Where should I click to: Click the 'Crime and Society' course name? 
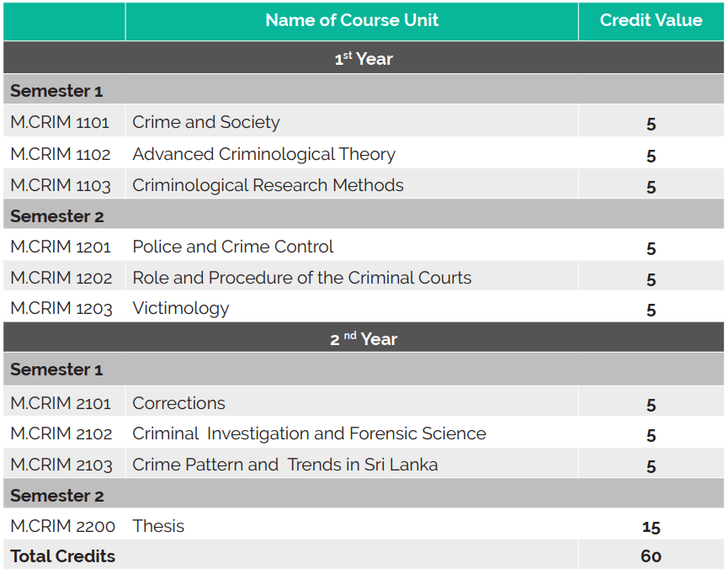tap(206, 122)
